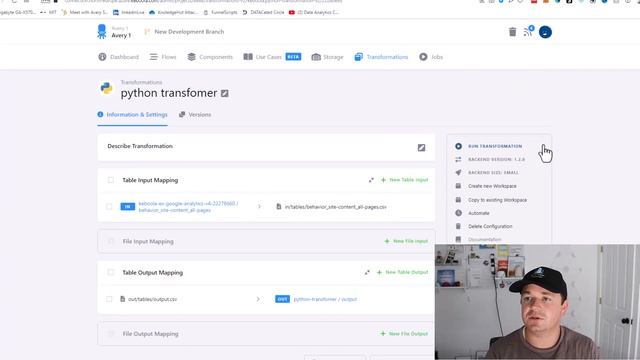Open the Data Analytics YouTube bookmark
This screenshot has height=360, width=640.
[313, 12]
